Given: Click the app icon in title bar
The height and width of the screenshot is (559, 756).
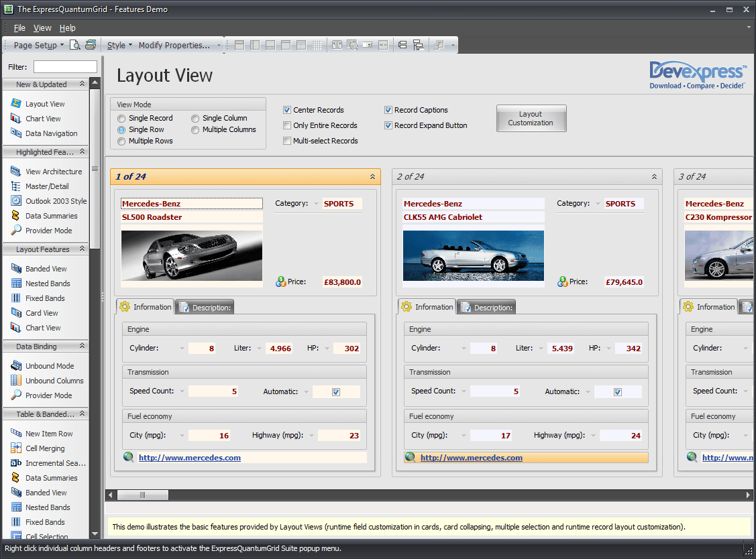Looking at the screenshot, I should 9,9.
